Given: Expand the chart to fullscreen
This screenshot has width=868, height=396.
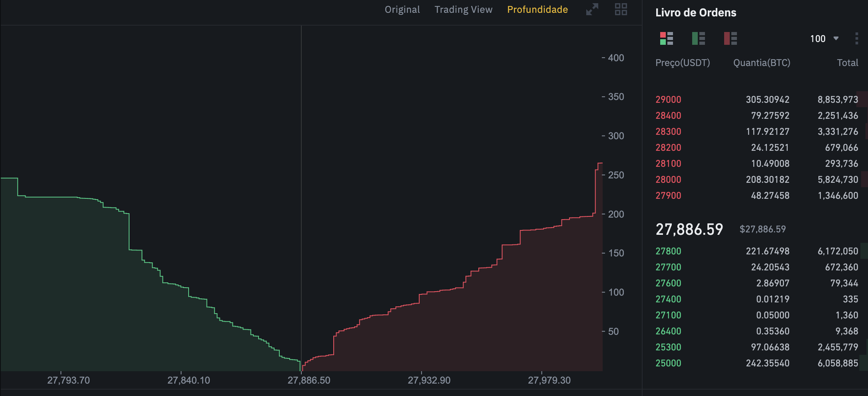Looking at the screenshot, I should [x=592, y=9].
